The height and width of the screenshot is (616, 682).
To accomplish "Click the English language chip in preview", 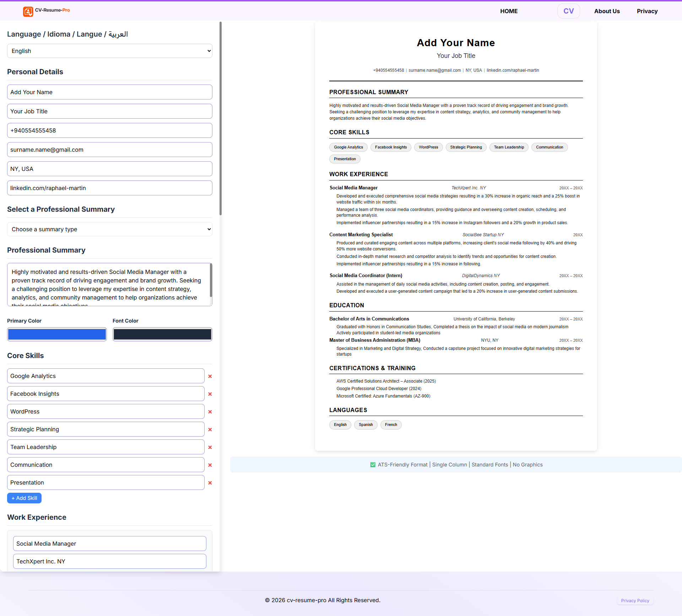I will [x=340, y=425].
